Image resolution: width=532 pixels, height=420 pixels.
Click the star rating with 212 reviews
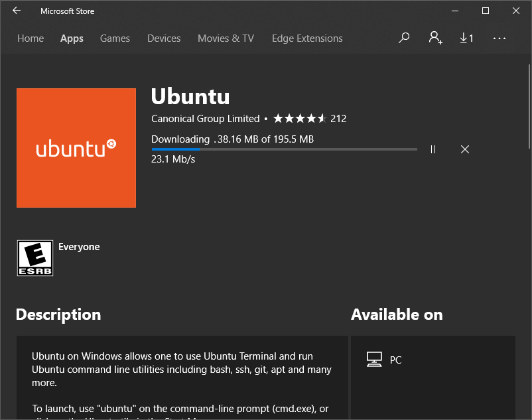310,118
